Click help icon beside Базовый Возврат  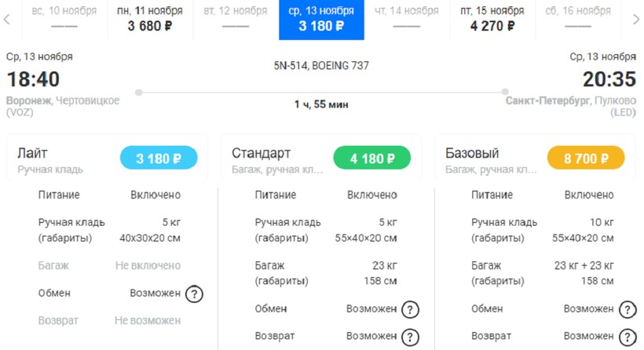[x=627, y=337]
